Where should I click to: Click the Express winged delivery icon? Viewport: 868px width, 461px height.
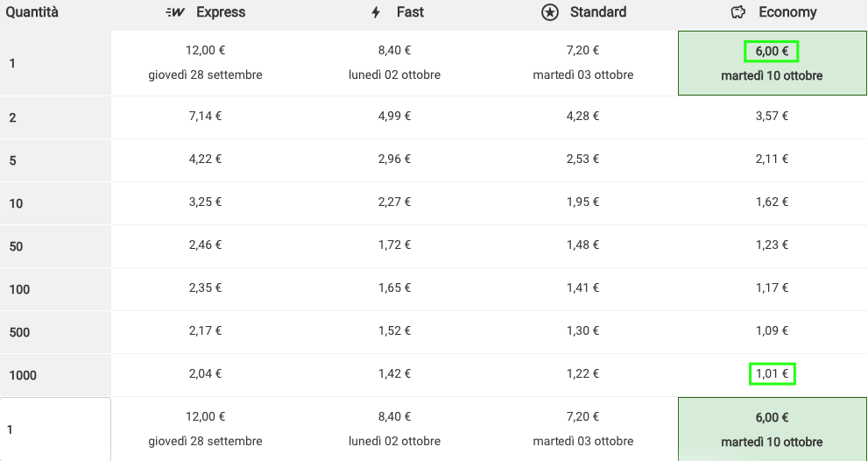tap(175, 12)
